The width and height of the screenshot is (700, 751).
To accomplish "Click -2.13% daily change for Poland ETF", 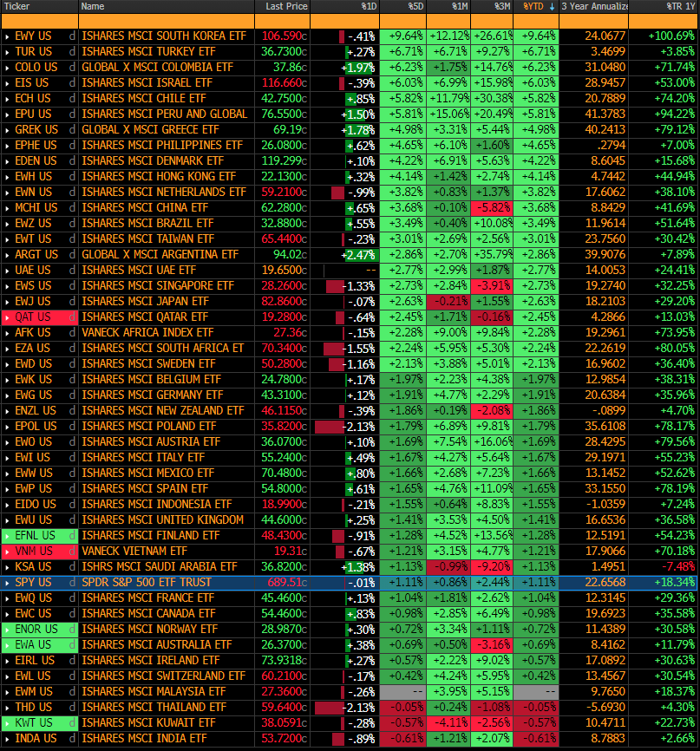I will 360,427.
